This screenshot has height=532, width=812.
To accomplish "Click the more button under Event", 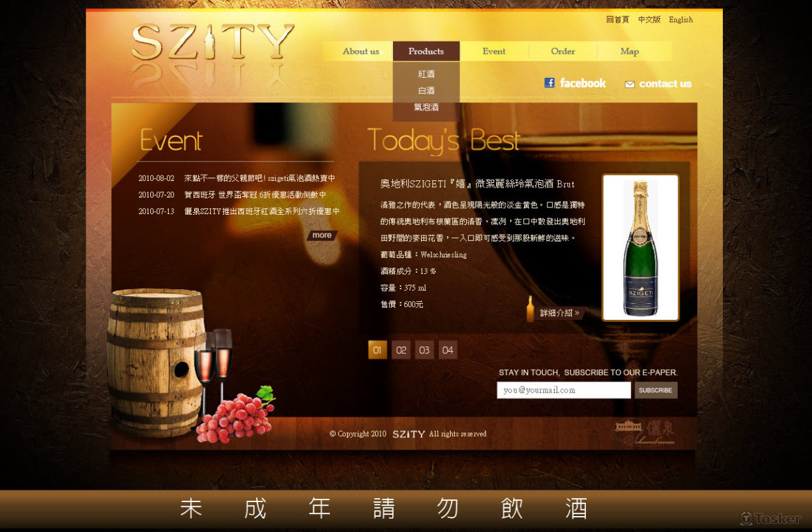I will point(322,235).
